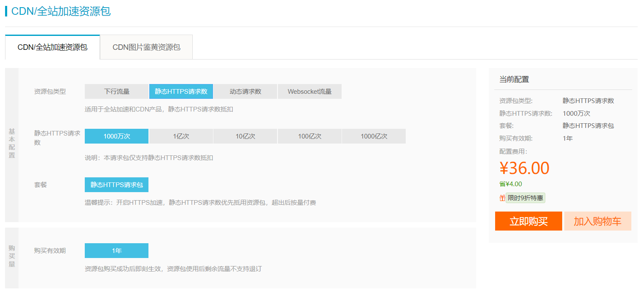This screenshot has height=296, width=644.
Task: Open the CDN/全站加速资源包 tab
Action: (x=52, y=47)
